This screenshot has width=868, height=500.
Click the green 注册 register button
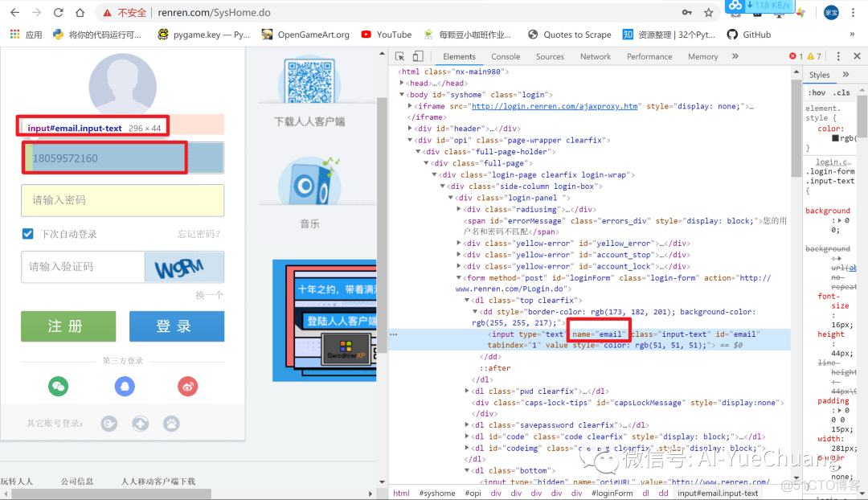68,326
